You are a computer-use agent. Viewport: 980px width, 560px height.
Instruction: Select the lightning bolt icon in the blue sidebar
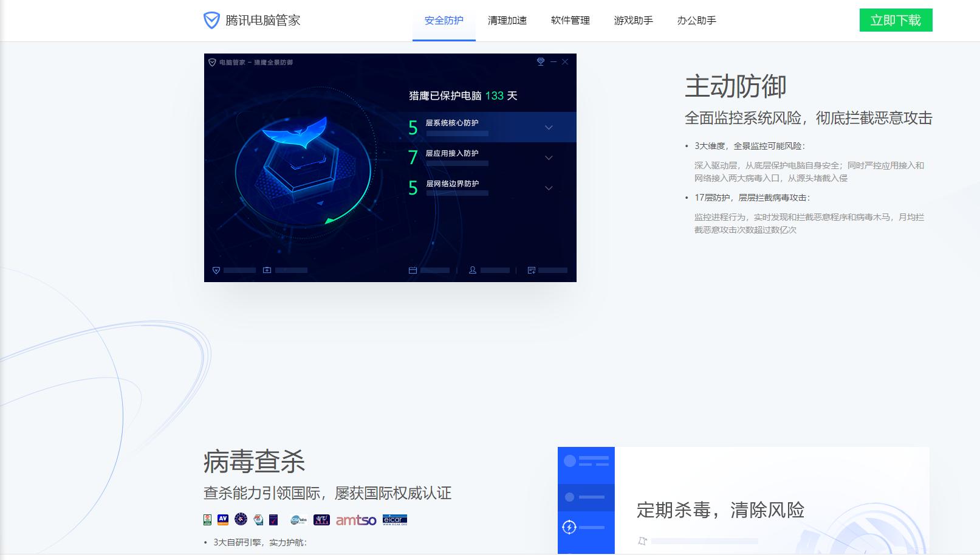click(569, 528)
